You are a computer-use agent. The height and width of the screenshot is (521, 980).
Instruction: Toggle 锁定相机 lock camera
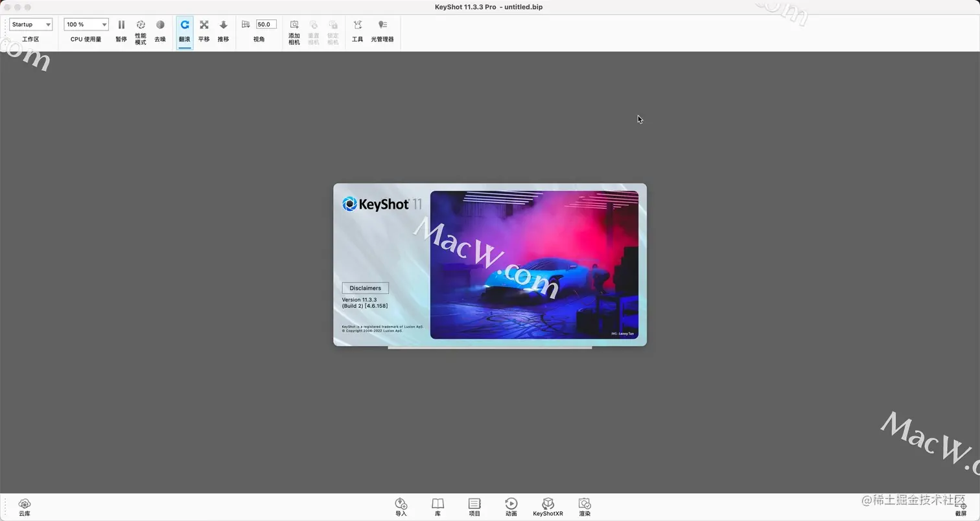pyautogui.click(x=333, y=32)
